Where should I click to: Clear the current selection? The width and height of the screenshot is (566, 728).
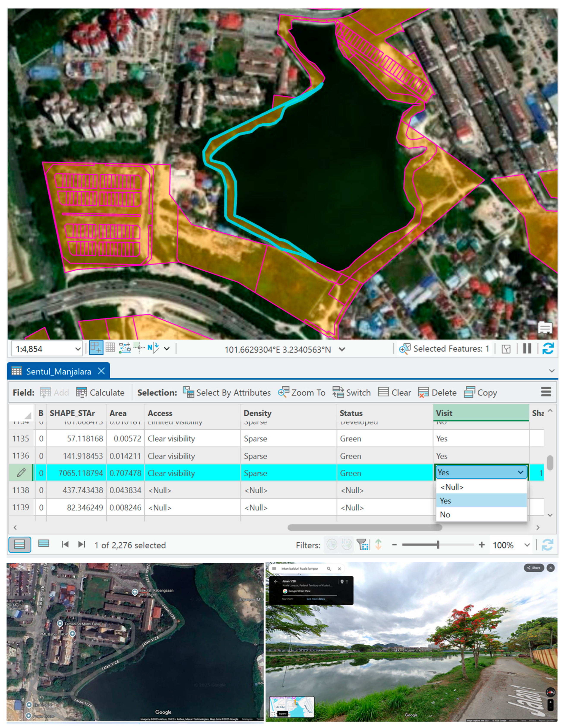coord(395,393)
